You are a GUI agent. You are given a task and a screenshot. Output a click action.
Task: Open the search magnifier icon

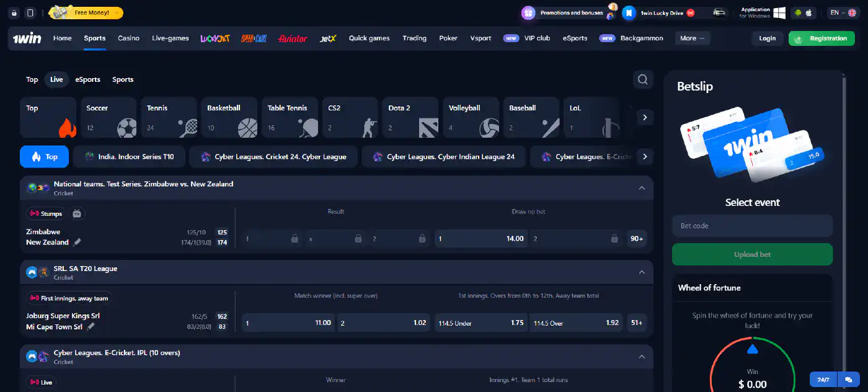point(642,79)
